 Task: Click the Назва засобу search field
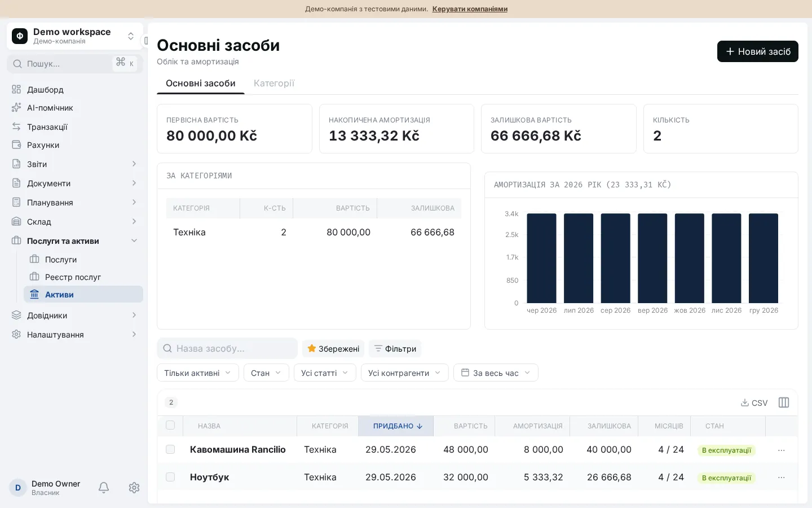(x=227, y=349)
